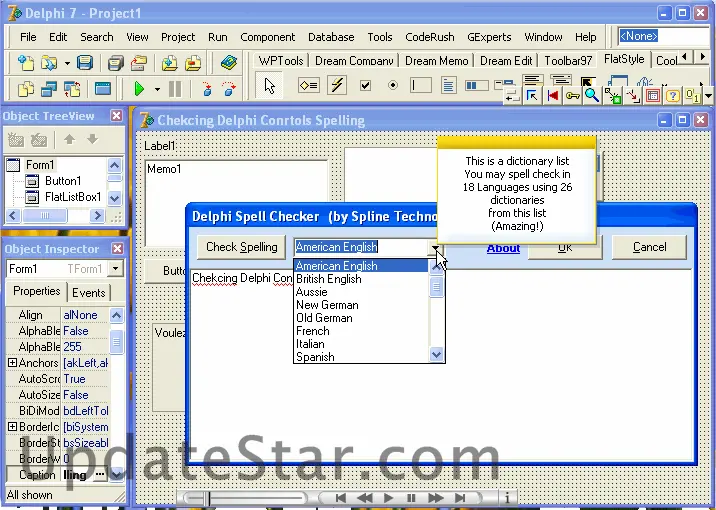The image size is (716, 510).
Task: Open the Form1 object selector dropdown
Action: pyautogui.click(x=116, y=268)
